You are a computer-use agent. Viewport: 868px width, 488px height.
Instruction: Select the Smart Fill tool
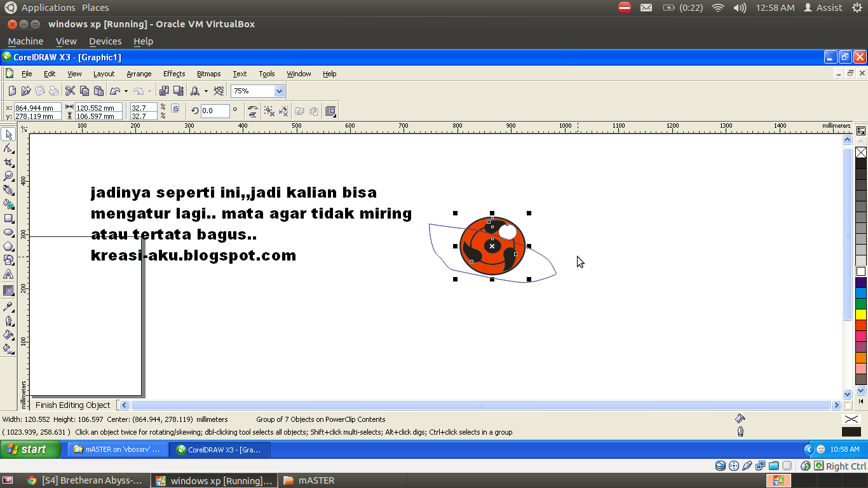pyautogui.click(x=8, y=204)
